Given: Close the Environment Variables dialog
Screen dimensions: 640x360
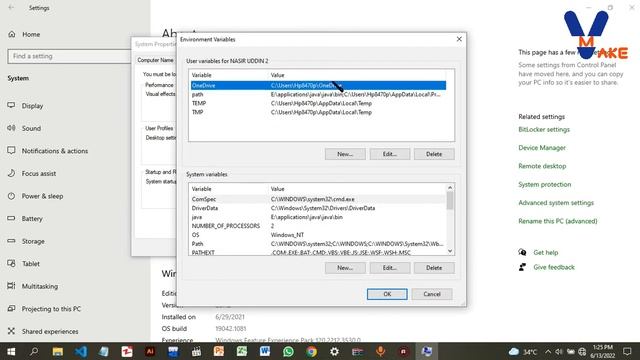Looking at the screenshot, I should click(459, 39).
